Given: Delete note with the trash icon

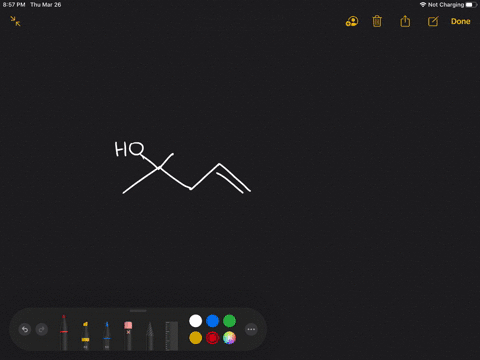Looking at the screenshot, I should (377, 21).
